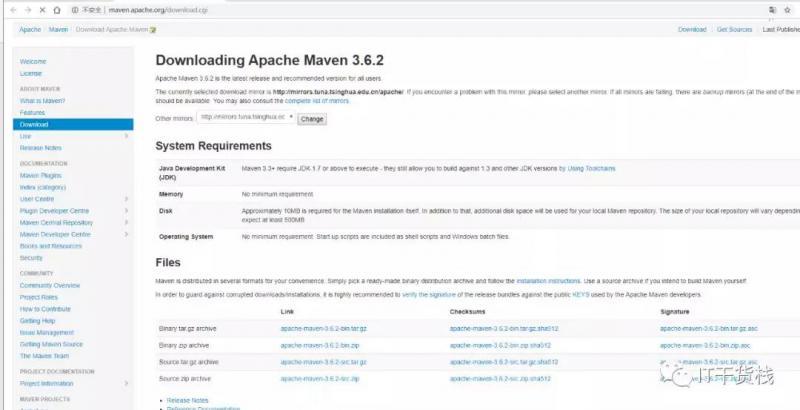
Task: Open apache-maven-3.6.2-bin.zip.asc signature
Action: click(x=705, y=346)
